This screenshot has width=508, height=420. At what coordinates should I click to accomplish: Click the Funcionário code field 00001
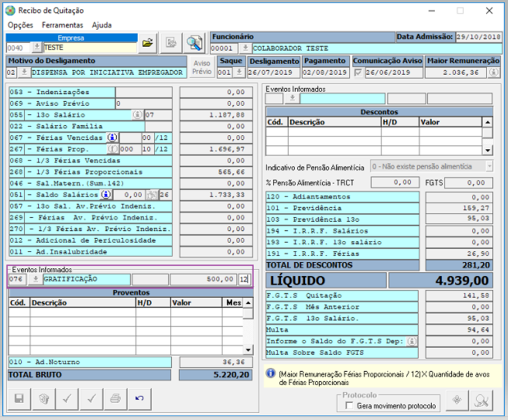[x=224, y=48]
